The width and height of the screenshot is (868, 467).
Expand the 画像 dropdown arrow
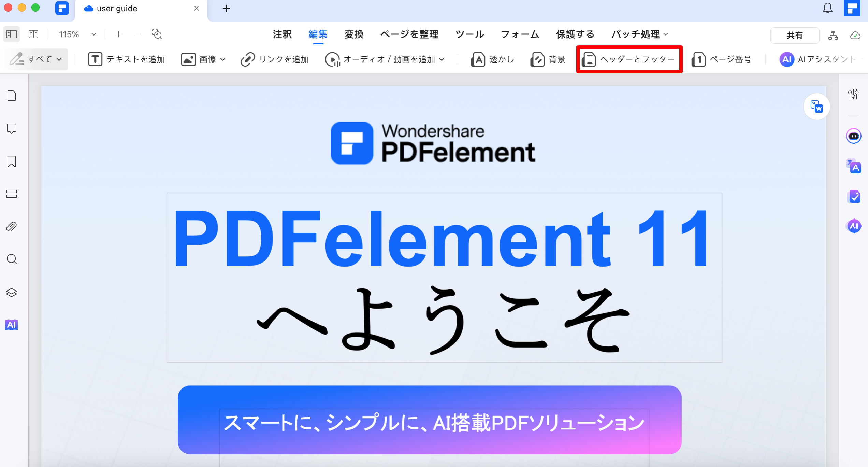[223, 59]
